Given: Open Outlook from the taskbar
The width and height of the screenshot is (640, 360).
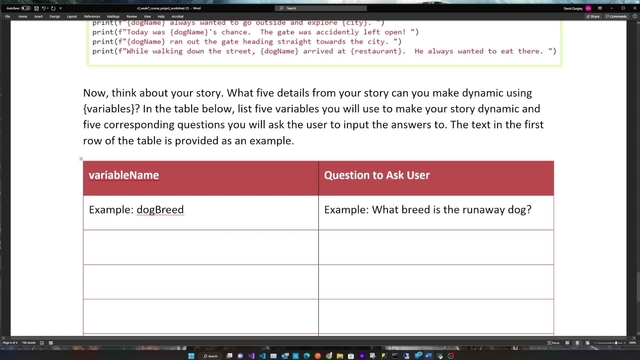Looking at the screenshot, I should (x=285, y=356).
